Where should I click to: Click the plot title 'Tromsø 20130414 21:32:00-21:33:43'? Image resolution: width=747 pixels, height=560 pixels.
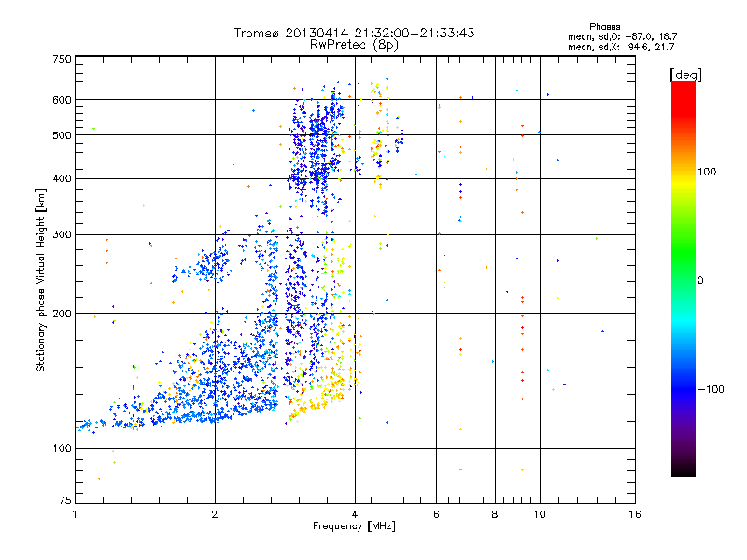coord(354,33)
